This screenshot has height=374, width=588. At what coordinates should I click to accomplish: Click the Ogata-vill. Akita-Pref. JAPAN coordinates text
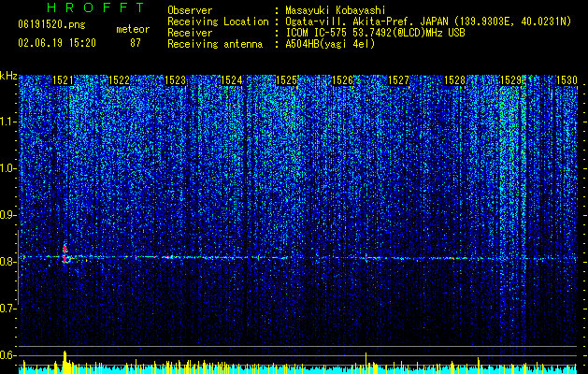point(428,22)
